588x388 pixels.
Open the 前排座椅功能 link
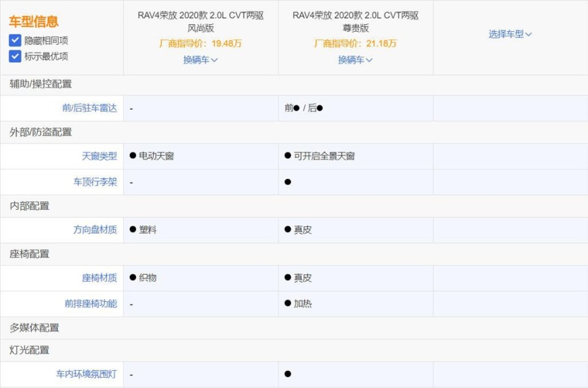click(x=91, y=303)
